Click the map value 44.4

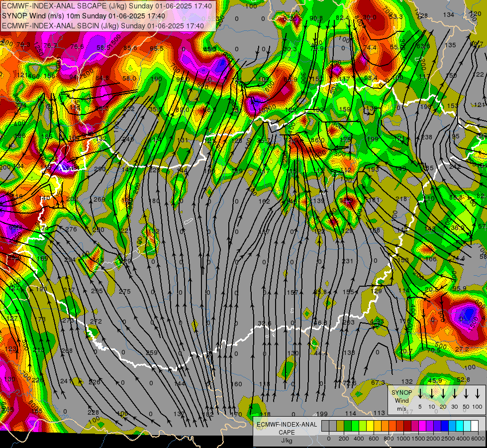coord(321,353)
